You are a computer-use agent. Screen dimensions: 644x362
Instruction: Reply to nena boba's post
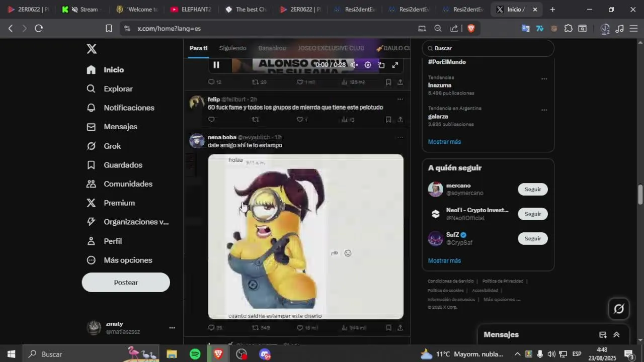(211, 328)
